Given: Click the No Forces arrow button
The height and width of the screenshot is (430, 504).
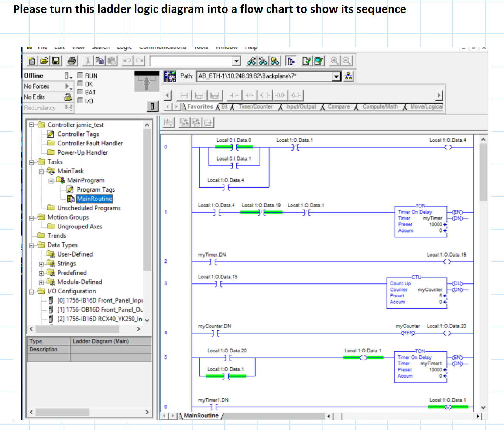Looking at the screenshot, I should tap(66, 86).
